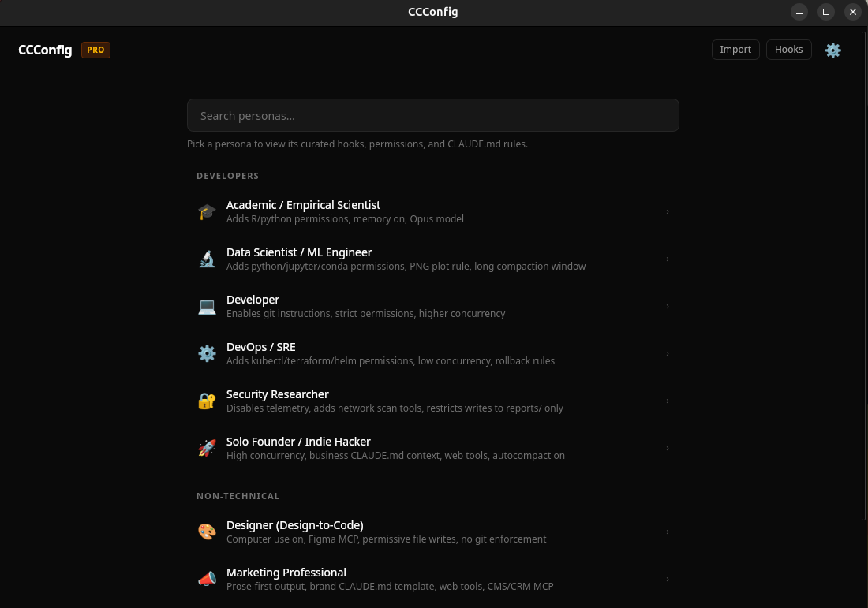The height and width of the screenshot is (608, 868).
Task: Click the padlock icon for Security Researcher
Action: [207, 401]
